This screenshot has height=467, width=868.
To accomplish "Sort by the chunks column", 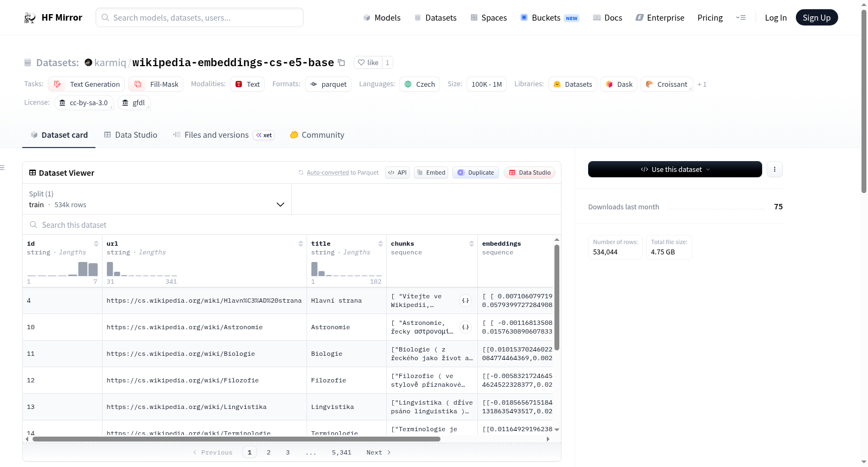I will click(x=471, y=244).
